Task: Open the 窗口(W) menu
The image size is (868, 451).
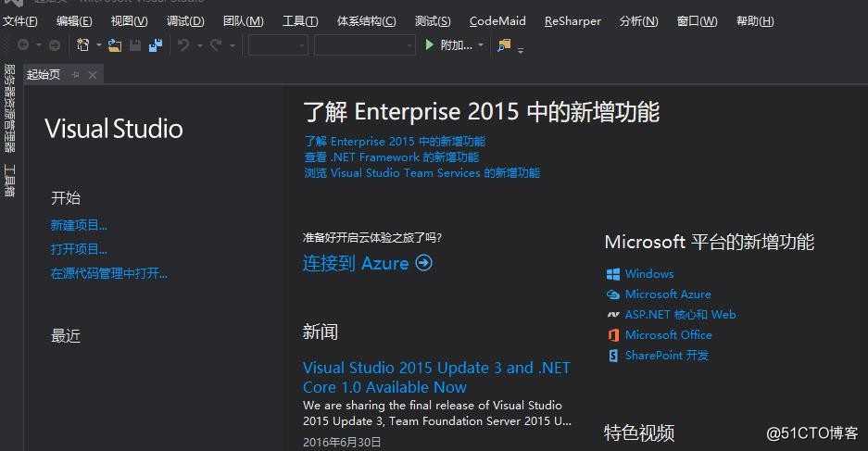Action: point(697,21)
